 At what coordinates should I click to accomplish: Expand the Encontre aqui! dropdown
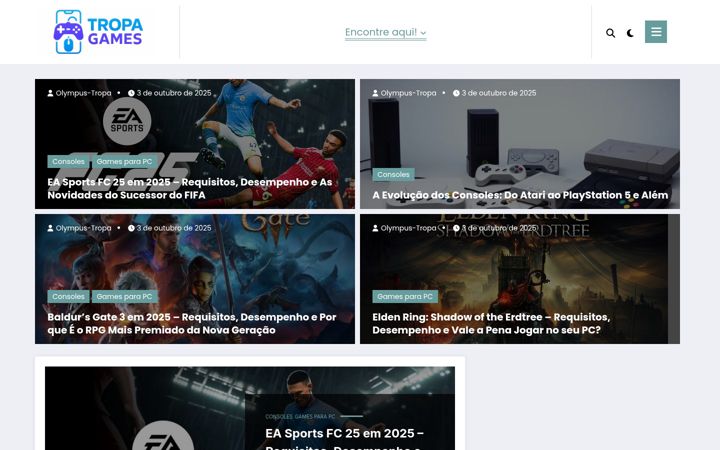click(385, 32)
